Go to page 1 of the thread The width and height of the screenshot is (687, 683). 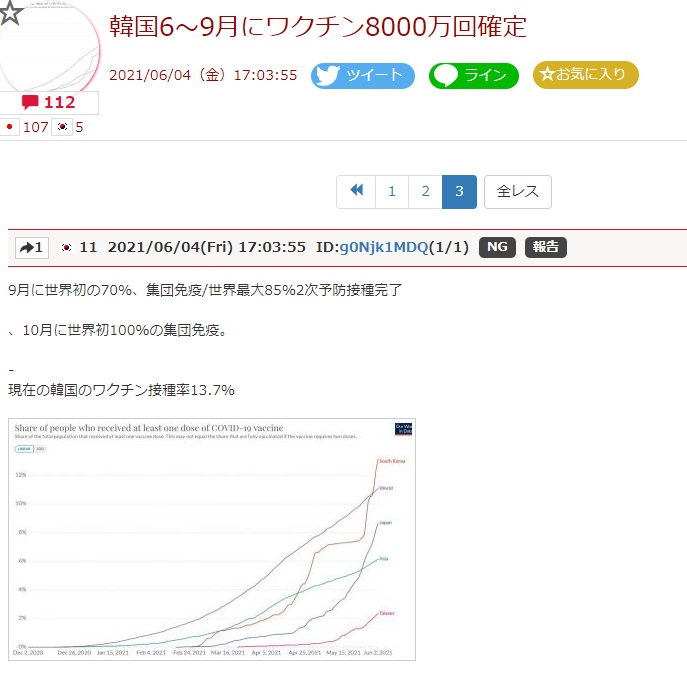392,192
